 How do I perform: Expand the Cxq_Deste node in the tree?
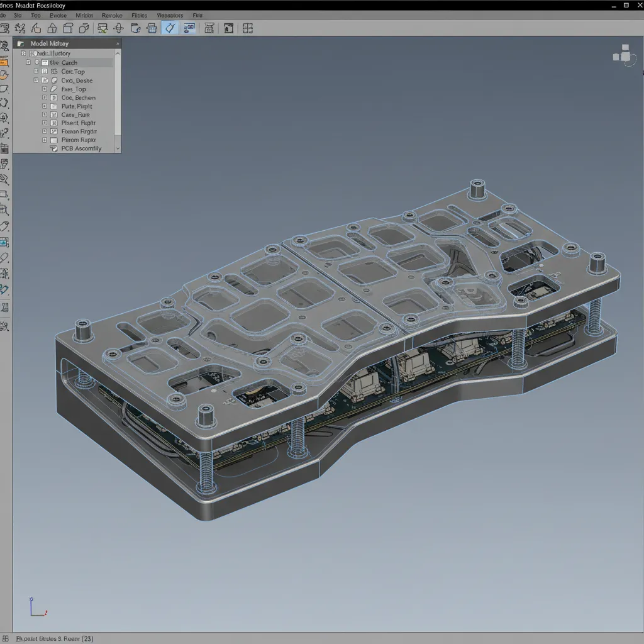35,80
